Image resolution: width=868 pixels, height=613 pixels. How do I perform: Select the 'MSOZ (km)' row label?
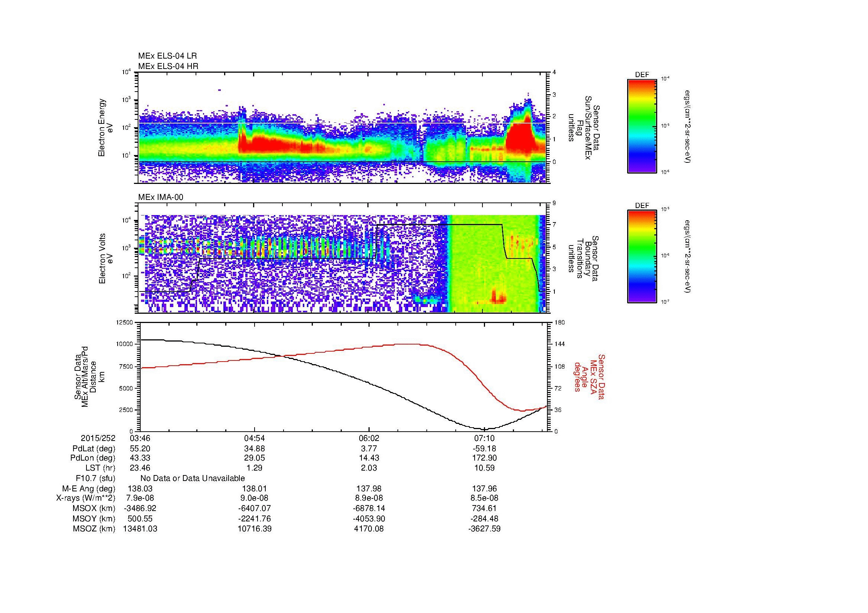coord(94,528)
